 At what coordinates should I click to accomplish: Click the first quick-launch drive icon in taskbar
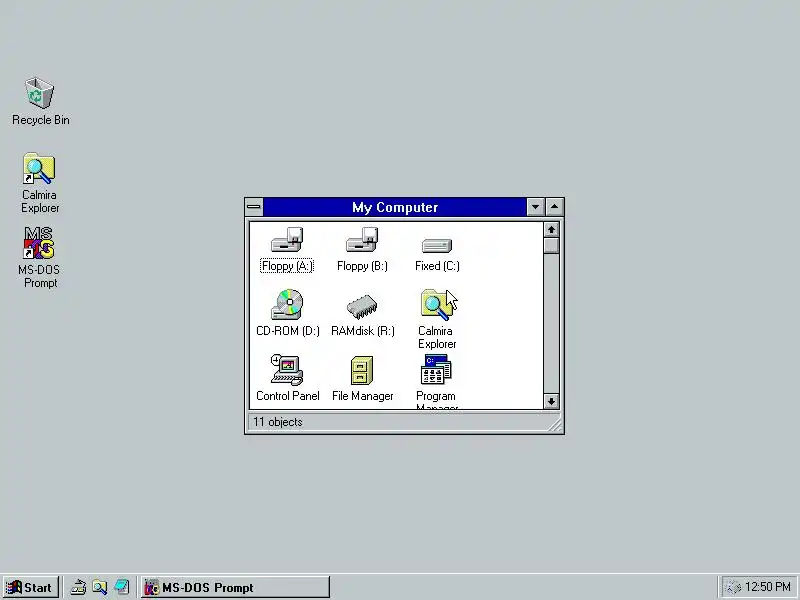78,587
